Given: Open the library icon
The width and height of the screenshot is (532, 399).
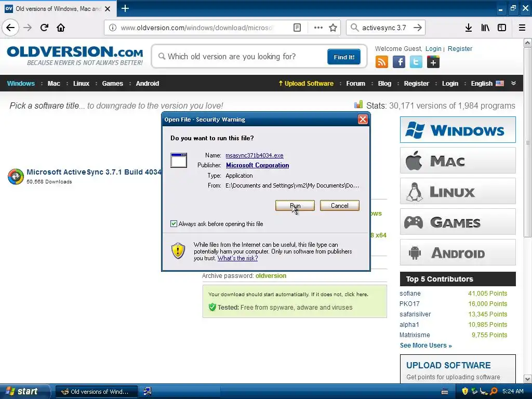Looking at the screenshot, I should (x=485, y=28).
